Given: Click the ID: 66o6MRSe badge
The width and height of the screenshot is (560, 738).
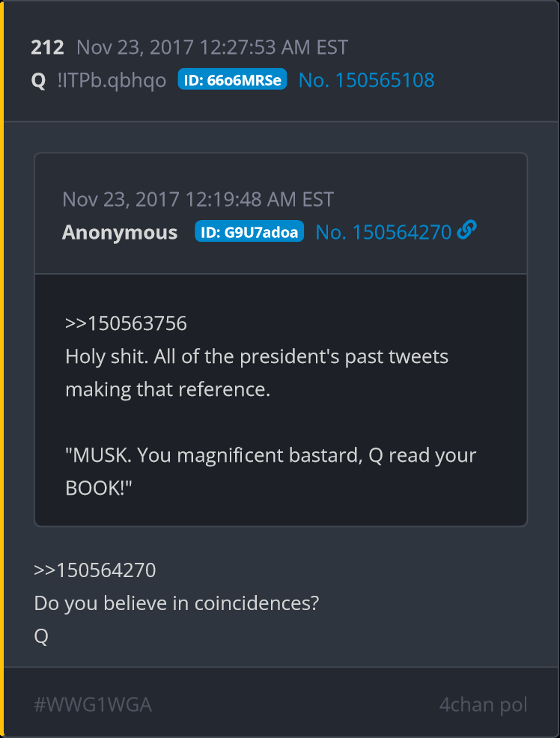Looking at the screenshot, I should click(x=232, y=80).
